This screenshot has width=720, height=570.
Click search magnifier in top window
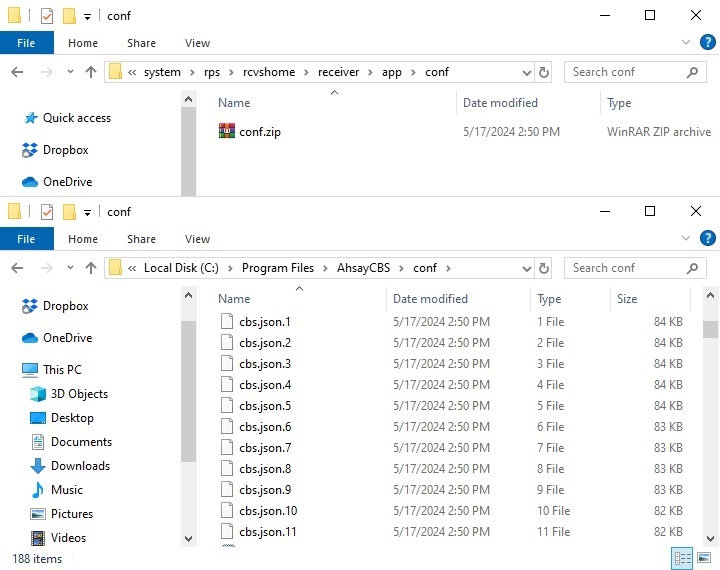(x=692, y=72)
